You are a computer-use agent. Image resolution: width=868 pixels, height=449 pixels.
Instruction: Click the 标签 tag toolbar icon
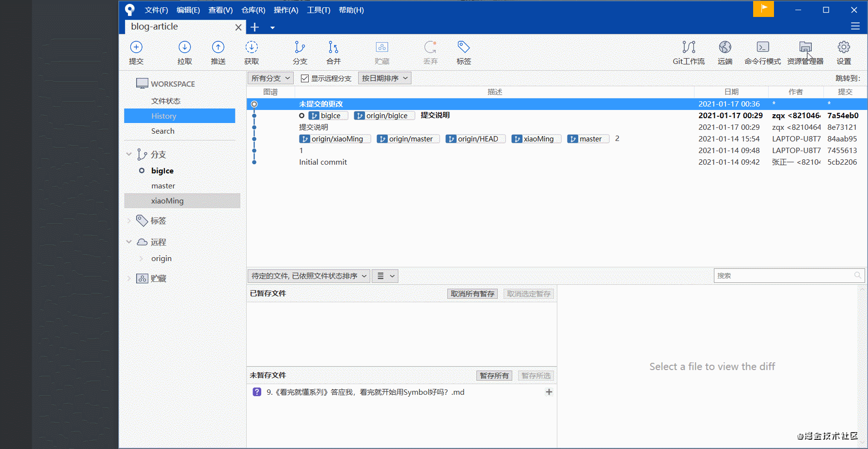point(464,47)
